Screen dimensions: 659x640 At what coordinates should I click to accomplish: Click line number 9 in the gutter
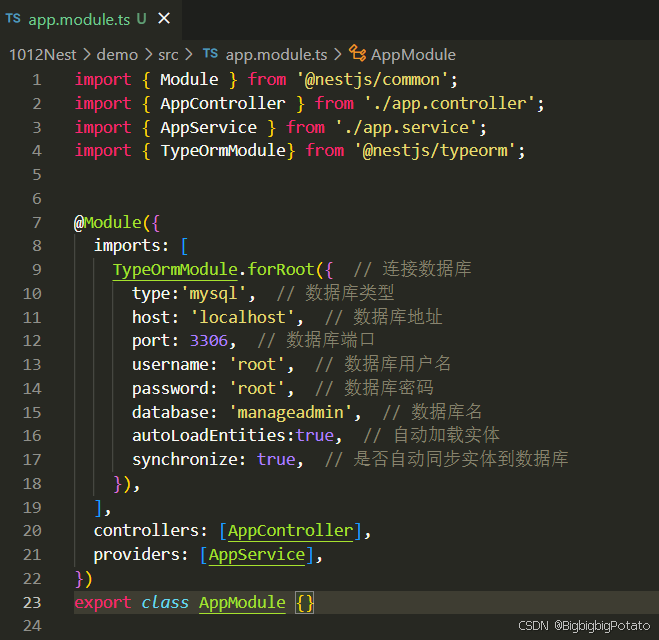(37, 269)
